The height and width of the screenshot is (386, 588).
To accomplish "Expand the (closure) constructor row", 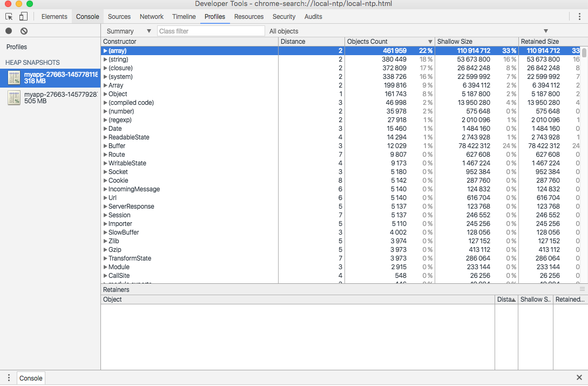I will [x=106, y=68].
